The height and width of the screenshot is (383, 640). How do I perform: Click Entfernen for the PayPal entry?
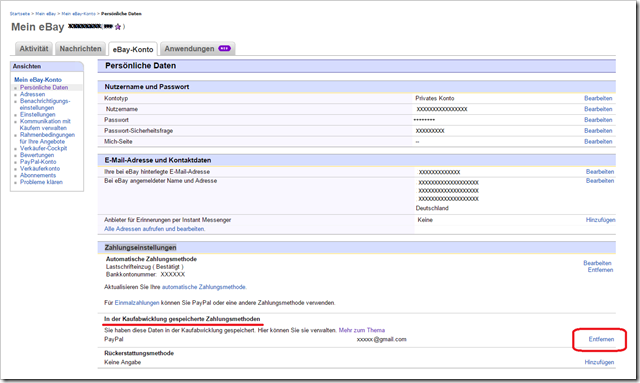coord(601,339)
